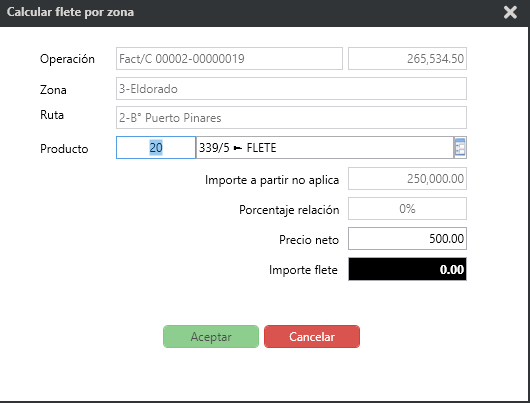Click the Porcentaje relación field showing 0%
This screenshot has height=403, width=530.
pyautogui.click(x=407, y=209)
